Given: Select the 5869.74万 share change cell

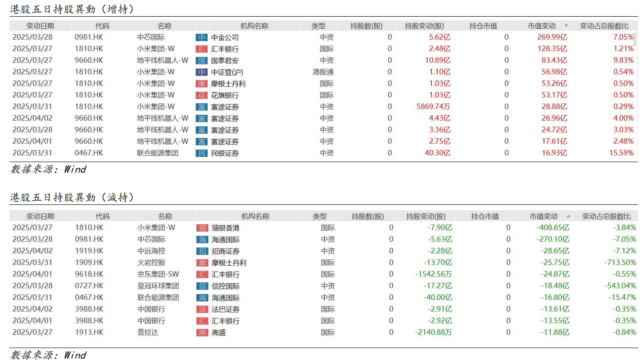Looking at the screenshot, I should [433, 107].
